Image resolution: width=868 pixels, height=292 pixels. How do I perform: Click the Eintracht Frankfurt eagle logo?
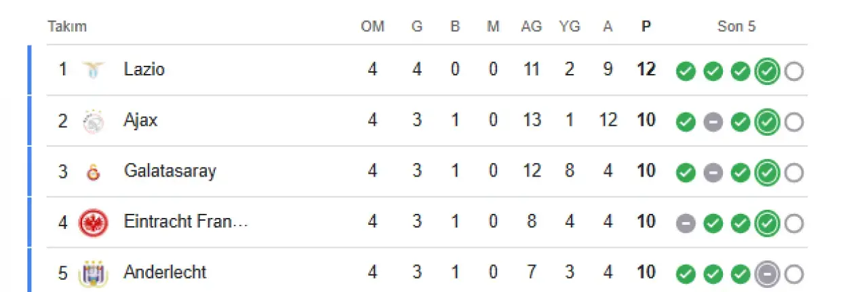pos(93,222)
